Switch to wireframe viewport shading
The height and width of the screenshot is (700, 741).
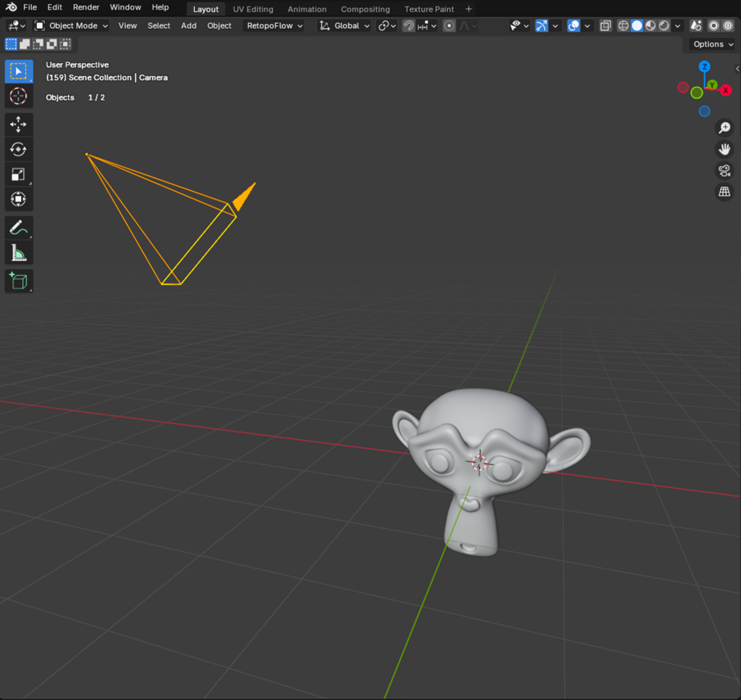(x=623, y=26)
